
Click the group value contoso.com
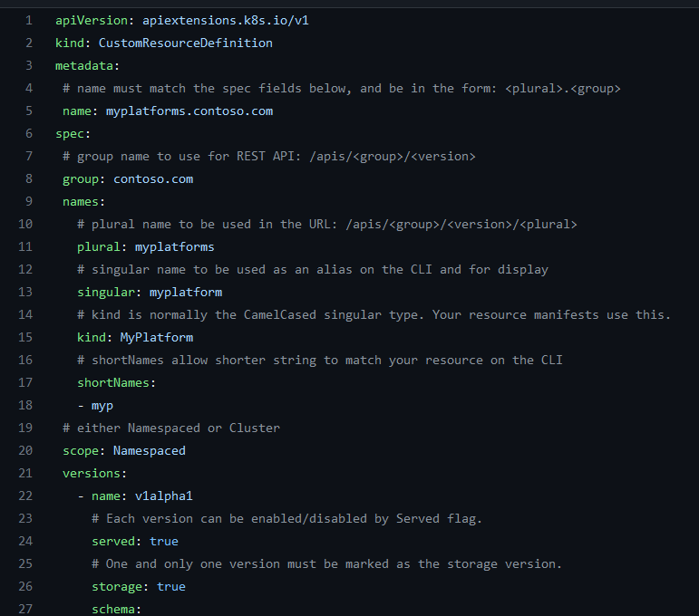click(152, 178)
